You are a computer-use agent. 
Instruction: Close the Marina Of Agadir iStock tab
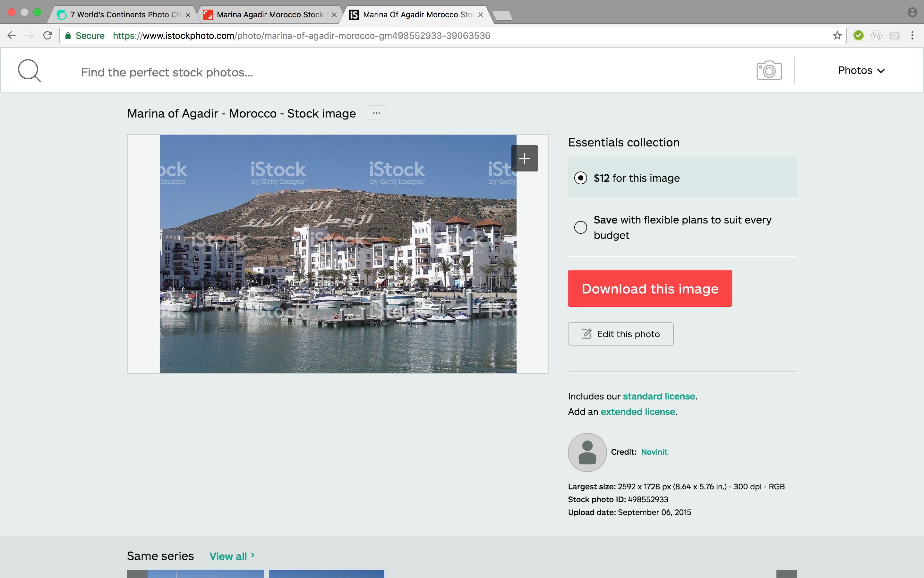(480, 15)
